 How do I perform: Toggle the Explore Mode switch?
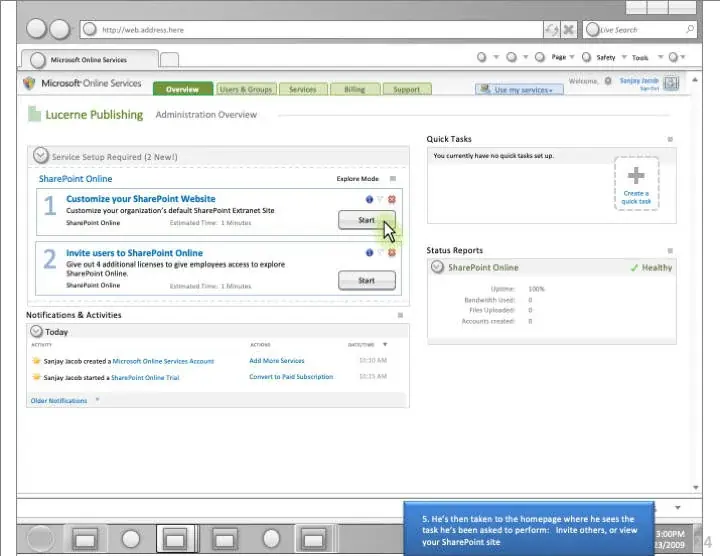coord(393,179)
